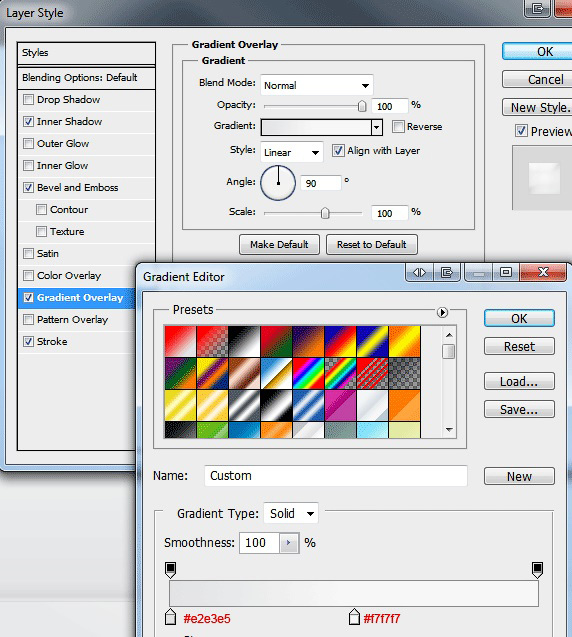Click the Opacity slider handle
The height and width of the screenshot is (637, 572).
tap(362, 106)
